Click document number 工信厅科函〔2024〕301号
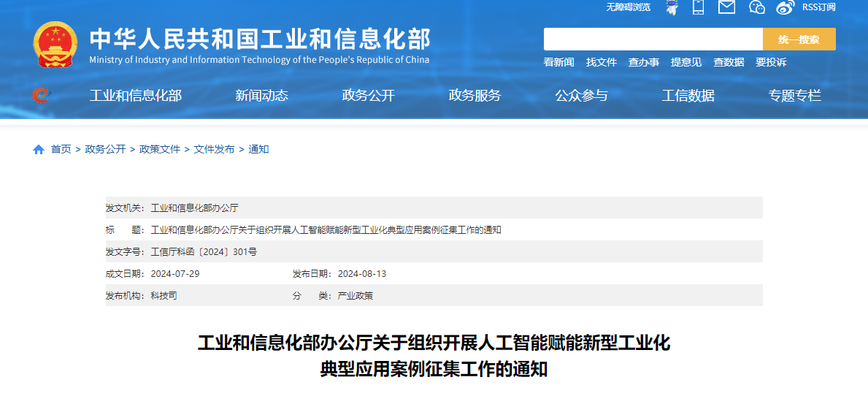This screenshot has height=407, width=868. coord(204,252)
